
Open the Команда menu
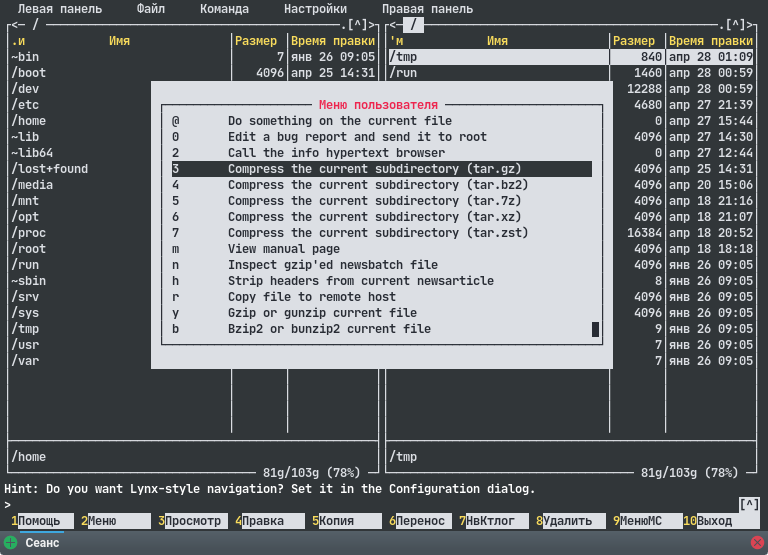pos(224,9)
